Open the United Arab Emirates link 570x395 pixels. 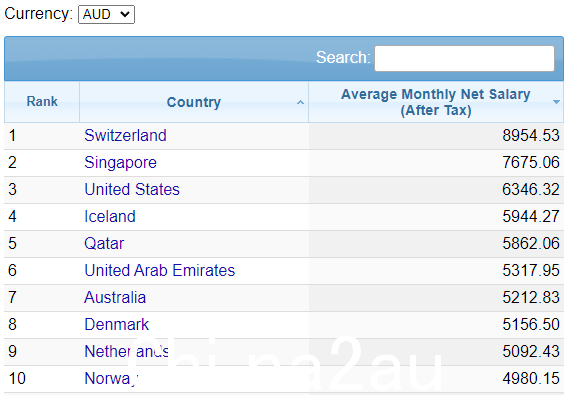160,270
